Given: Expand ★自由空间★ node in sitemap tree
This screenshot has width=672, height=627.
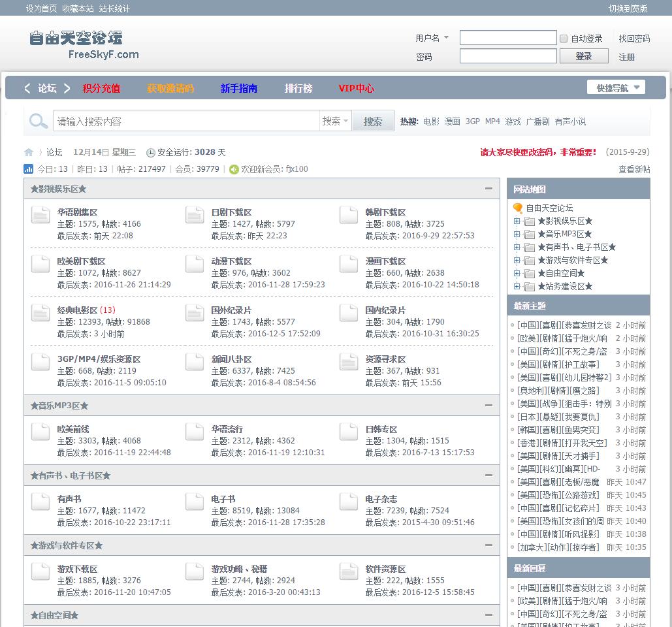Looking at the screenshot, I should [x=517, y=274].
